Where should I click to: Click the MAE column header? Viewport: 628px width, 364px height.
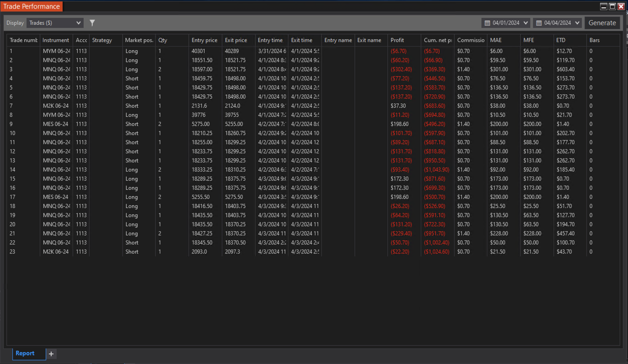click(496, 40)
